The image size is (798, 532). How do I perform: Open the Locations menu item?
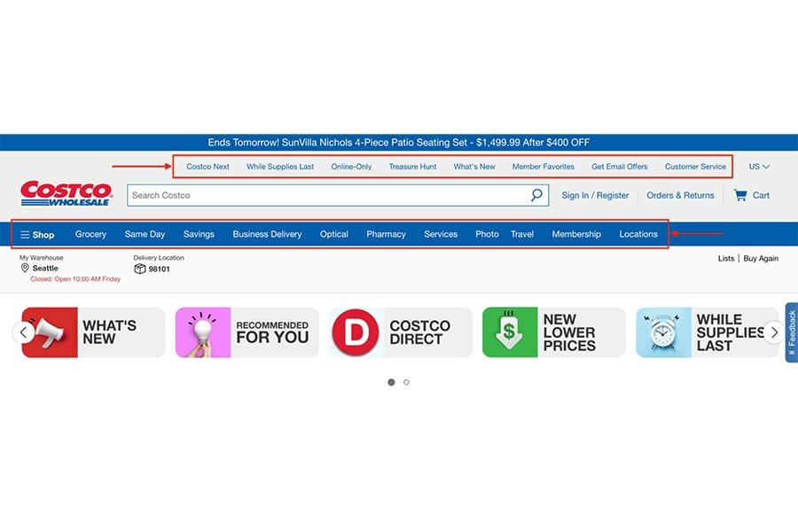coord(638,234)
